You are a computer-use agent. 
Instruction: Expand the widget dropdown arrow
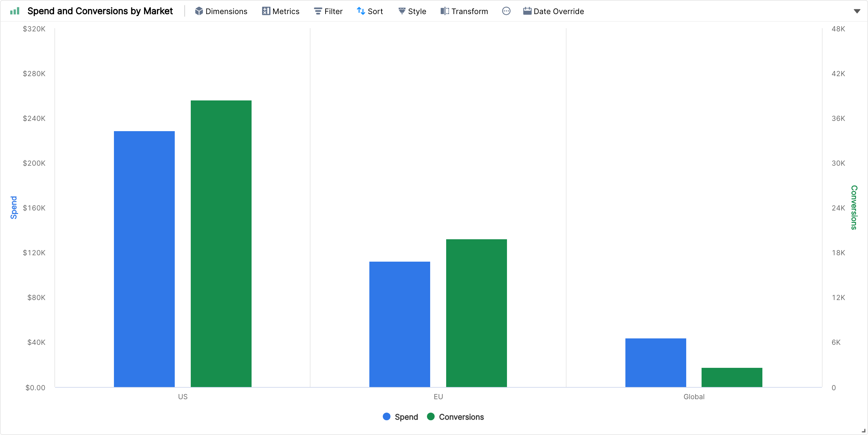tap(856, 11)
